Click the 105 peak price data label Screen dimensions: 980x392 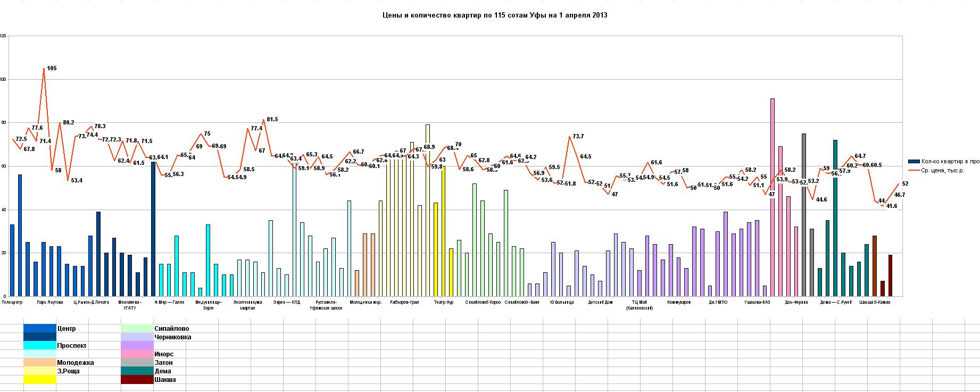coord(52,68)
